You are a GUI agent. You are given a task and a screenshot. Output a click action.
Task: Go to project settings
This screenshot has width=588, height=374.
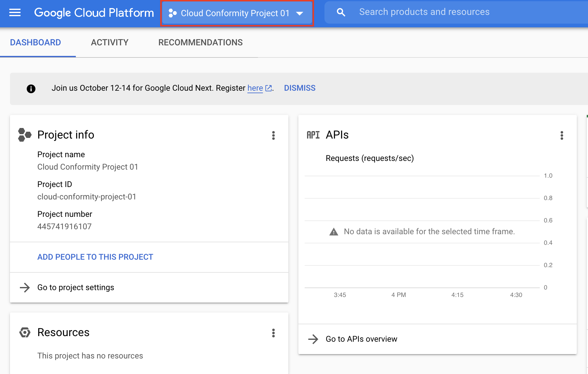(76, 288)
